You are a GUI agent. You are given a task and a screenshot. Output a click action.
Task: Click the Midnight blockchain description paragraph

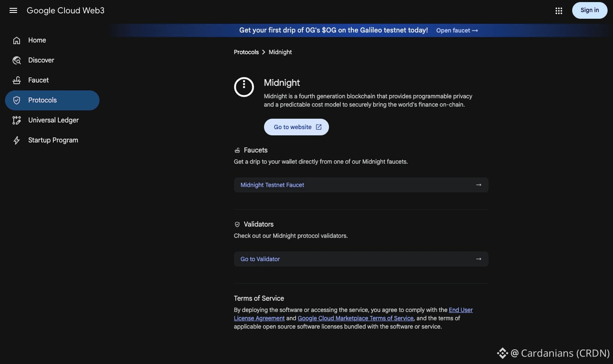pos(368,100)
